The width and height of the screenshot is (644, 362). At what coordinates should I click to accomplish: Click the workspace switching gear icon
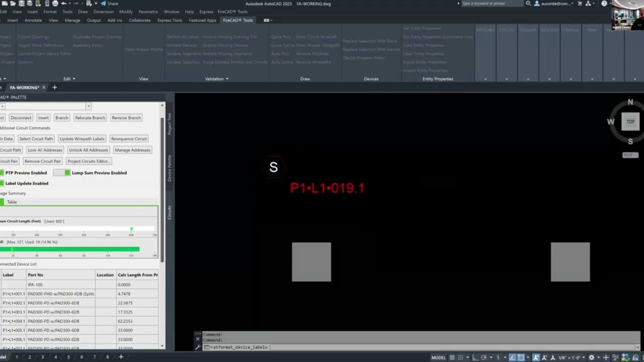tap(591, 357)
